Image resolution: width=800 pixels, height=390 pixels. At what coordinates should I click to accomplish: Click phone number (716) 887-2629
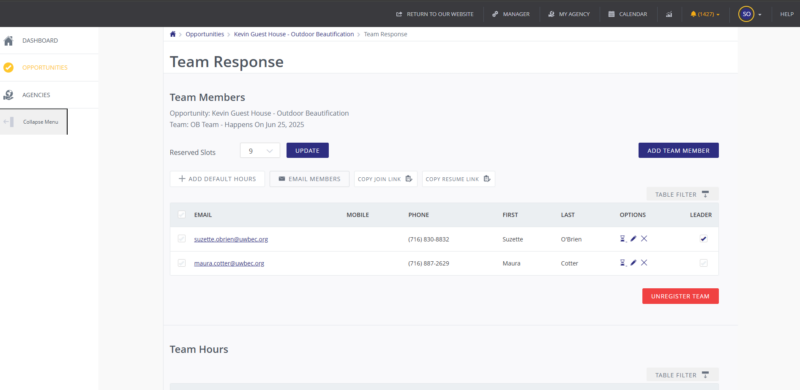coord(429,263)
